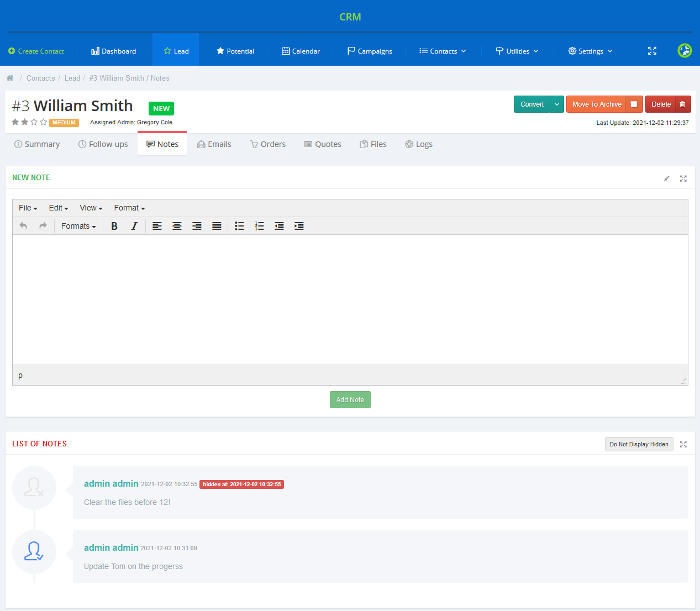This screenshot has width=700, height=611.
Task: Click the editor resize handle corner
Action: [x=684, y=381]
